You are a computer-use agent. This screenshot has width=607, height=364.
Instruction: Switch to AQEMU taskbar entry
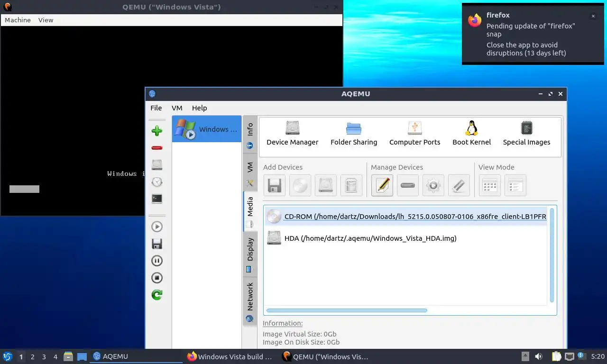[136, 356]
